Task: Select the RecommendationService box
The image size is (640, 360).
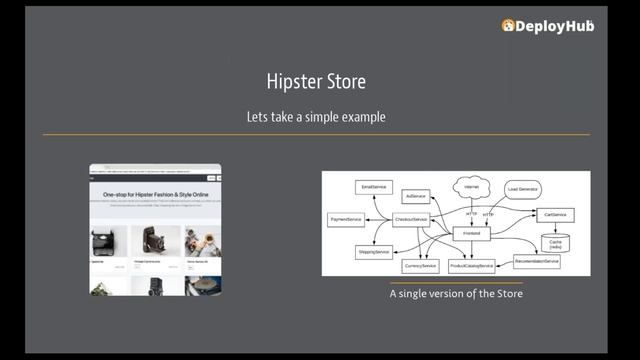Action: [x=536, y=262]
